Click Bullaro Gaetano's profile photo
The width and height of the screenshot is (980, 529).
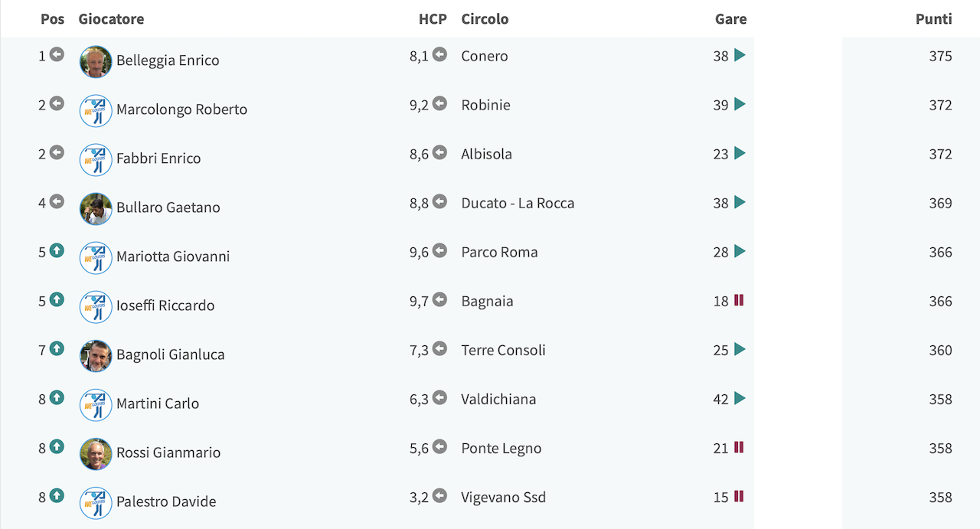coord(96,208)
